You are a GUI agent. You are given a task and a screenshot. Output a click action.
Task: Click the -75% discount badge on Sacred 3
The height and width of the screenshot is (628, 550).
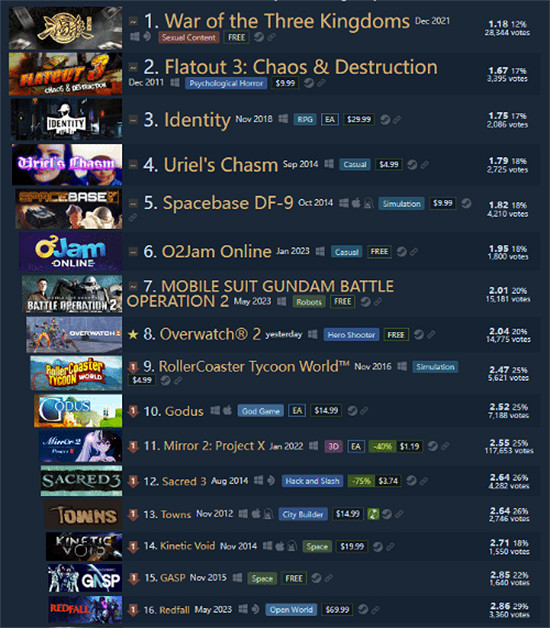(x=361, y=481)
